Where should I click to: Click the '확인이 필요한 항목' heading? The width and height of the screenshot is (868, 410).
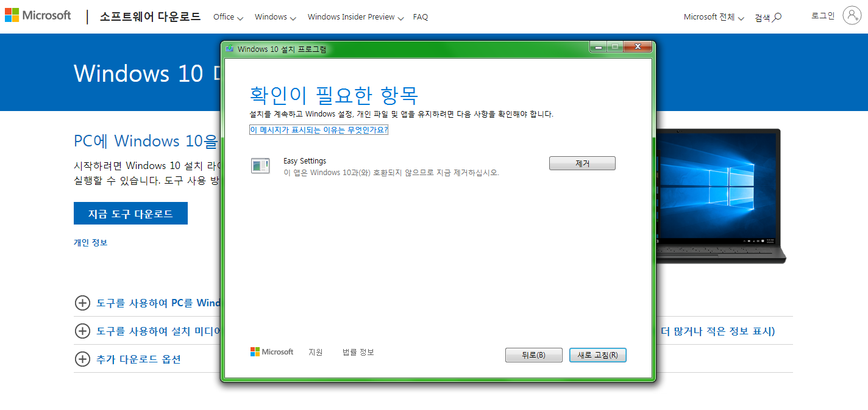(x=334, y=95)
